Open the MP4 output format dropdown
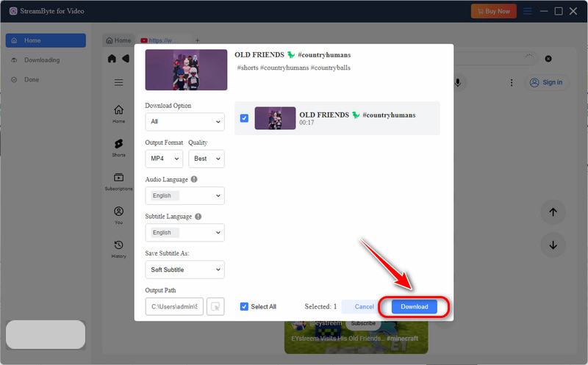This screenshot has width=588, height=365. pyautogui.click(x=164, y=159)
